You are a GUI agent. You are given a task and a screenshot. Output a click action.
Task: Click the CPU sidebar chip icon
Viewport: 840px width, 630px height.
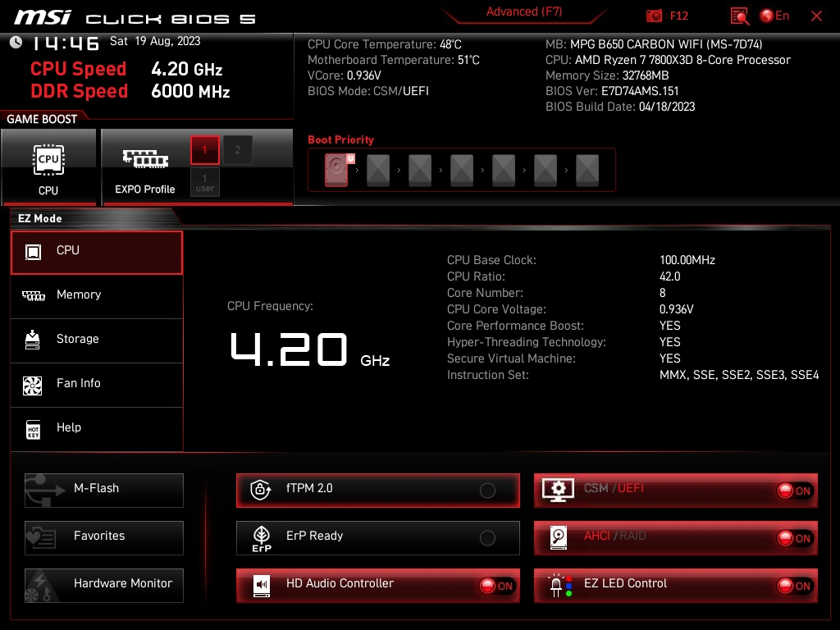click(33, 252)
